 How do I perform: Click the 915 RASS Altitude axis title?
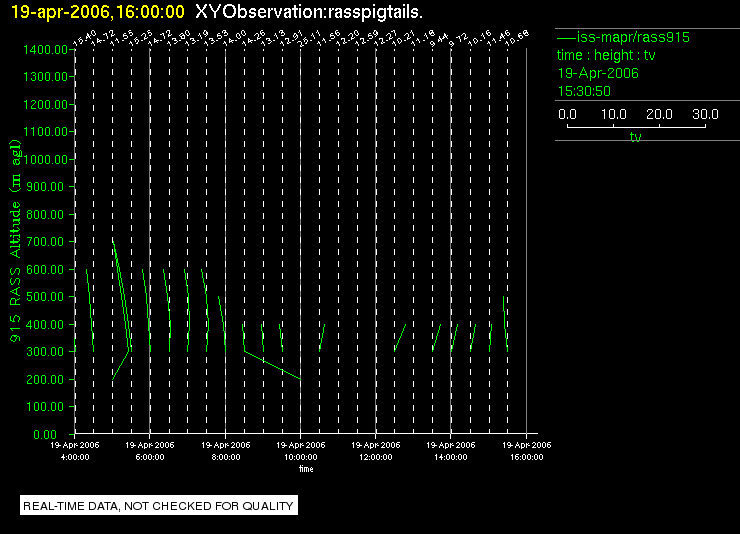coord(16,241)
